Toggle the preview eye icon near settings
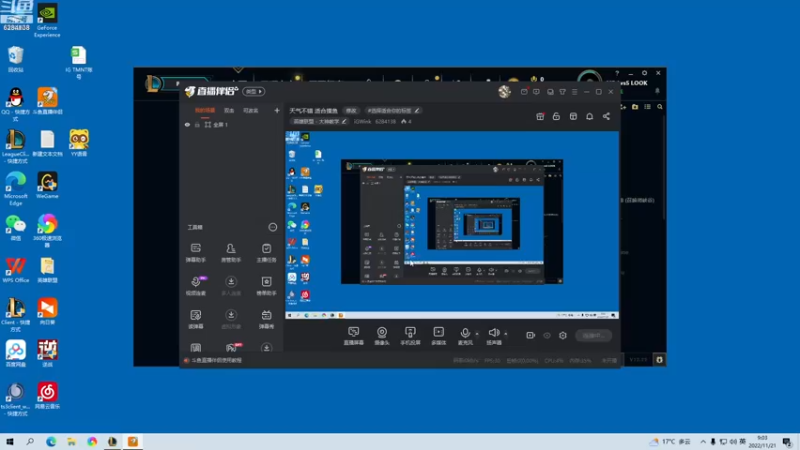 (547, 335)
